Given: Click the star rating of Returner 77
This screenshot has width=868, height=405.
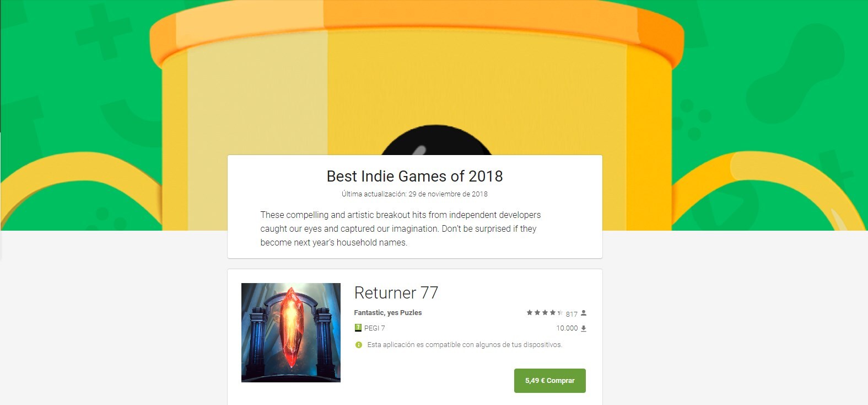Looking at the screenshot, I should pos(544,313).
